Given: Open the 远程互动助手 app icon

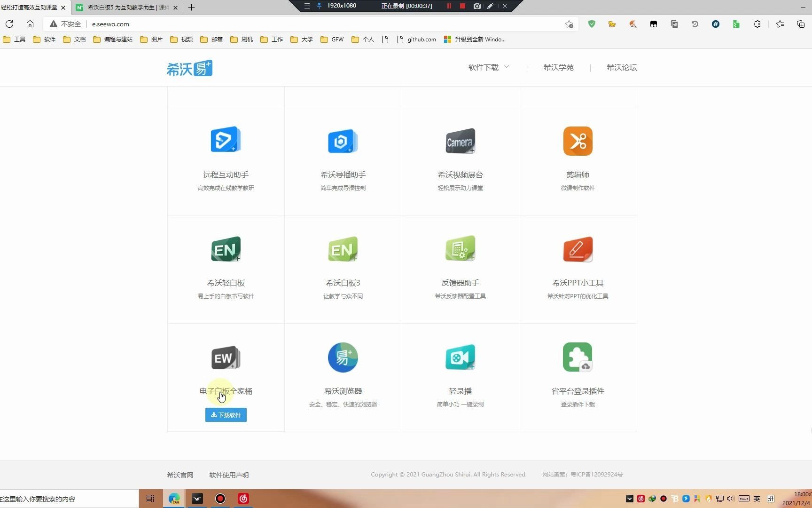Looking at the screenshot, I should tap(226, 140).
